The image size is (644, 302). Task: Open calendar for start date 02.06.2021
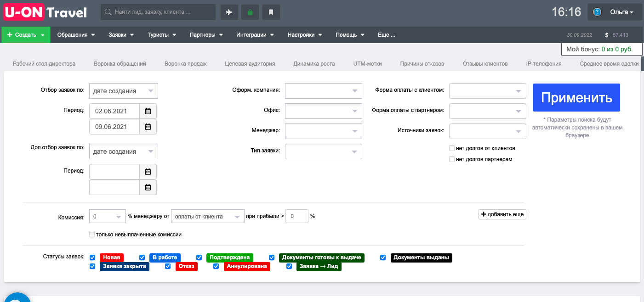click(148, 111)
